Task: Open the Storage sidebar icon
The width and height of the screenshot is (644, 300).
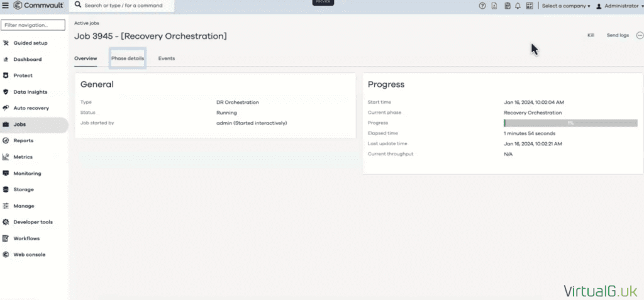Action: (x=6, y=189)
